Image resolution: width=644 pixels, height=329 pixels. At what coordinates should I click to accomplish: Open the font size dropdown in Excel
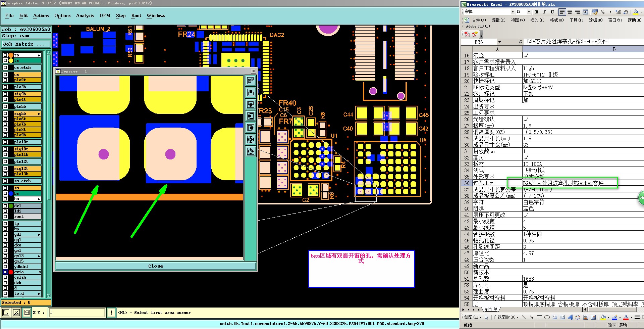(x=529, y=12)
